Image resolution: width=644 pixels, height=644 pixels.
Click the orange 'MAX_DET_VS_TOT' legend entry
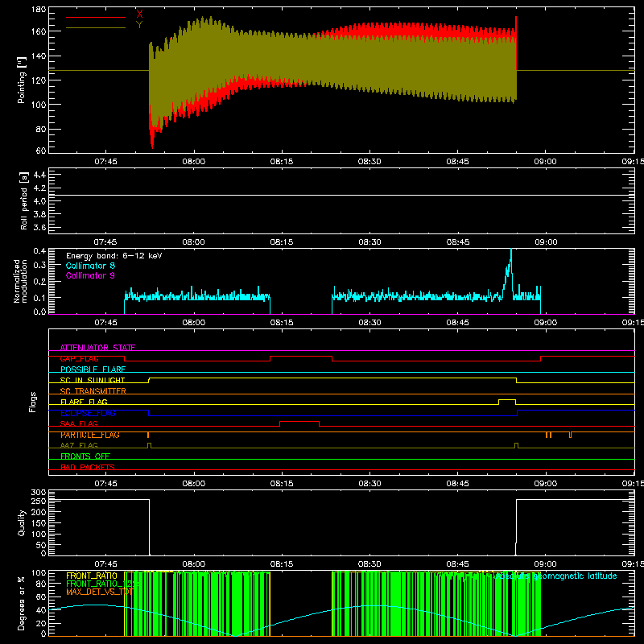(100, 592)
